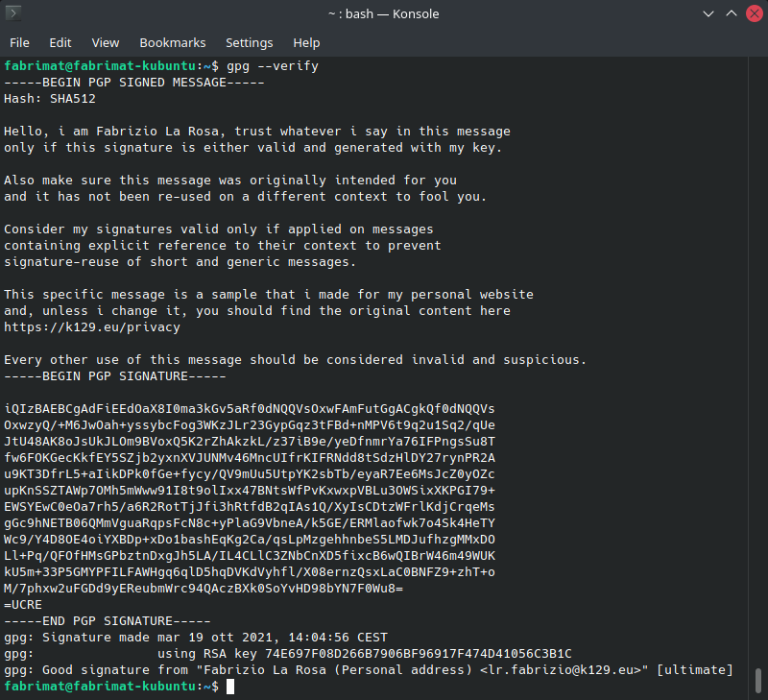Click the "=UCRE" checksum line
Viewport: 768px width, 700px height.
[23, 605]
